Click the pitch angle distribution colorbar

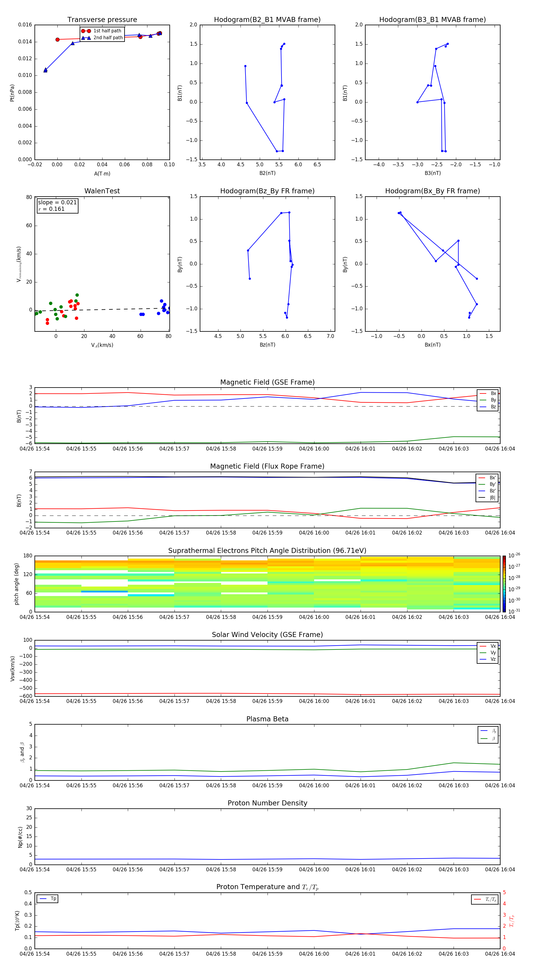click(504, 584)
